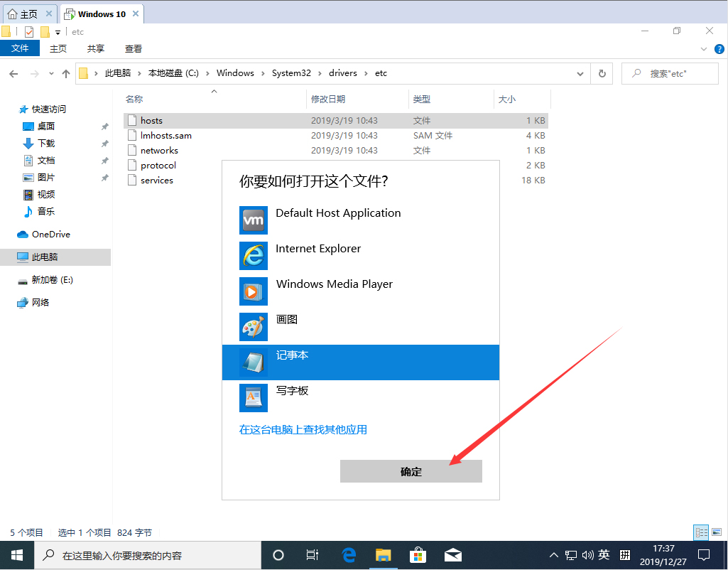Select Windows Media Player in the open-with dialog
728x570 pixels.
(334, 284)
